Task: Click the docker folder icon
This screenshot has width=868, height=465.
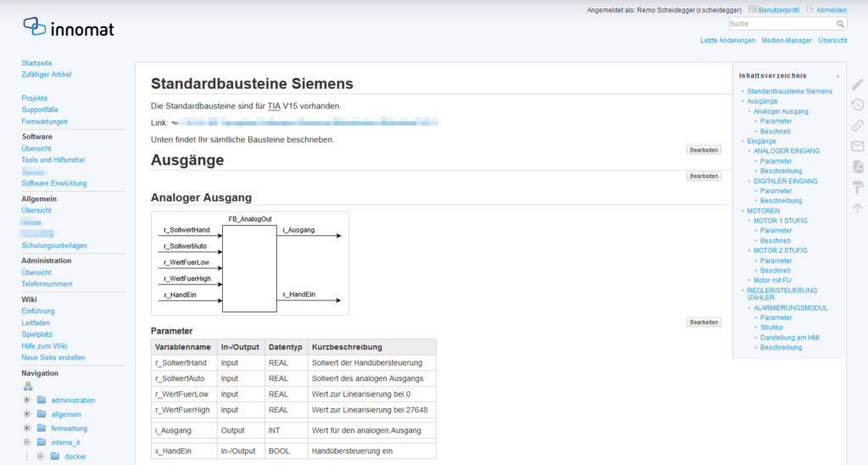Action: click(x=55, y=457)
